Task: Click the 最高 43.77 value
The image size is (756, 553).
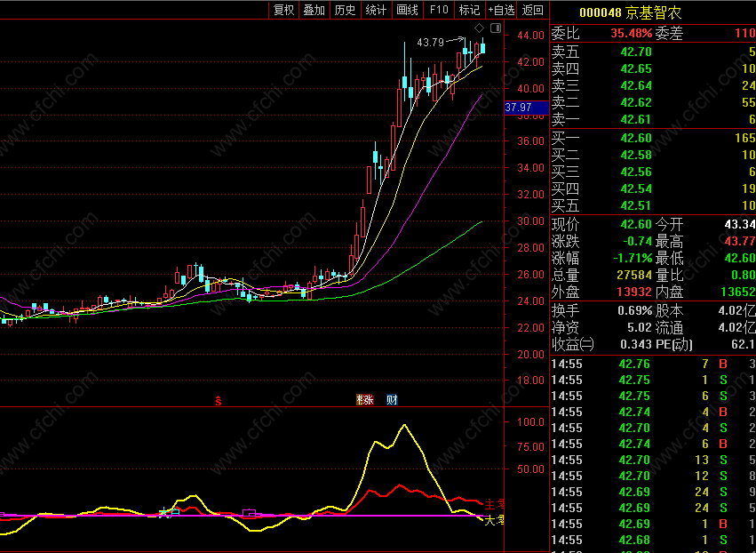Action: point(740,241)
